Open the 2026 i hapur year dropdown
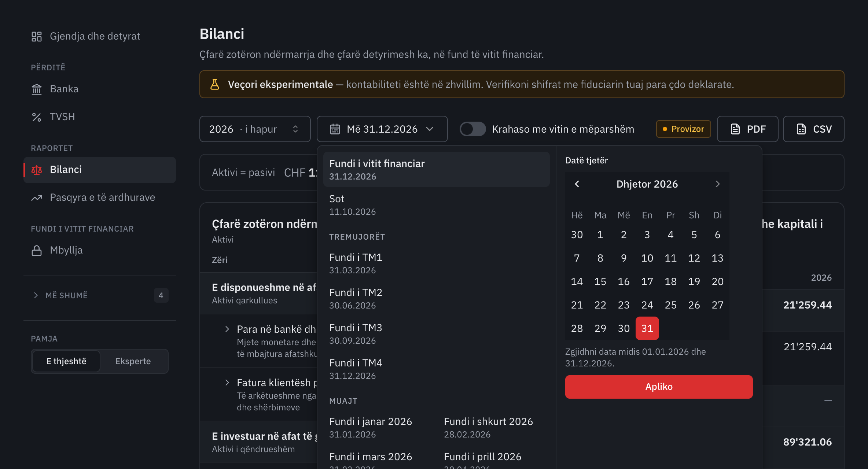 pyautogui.click(x=255, y=129)
